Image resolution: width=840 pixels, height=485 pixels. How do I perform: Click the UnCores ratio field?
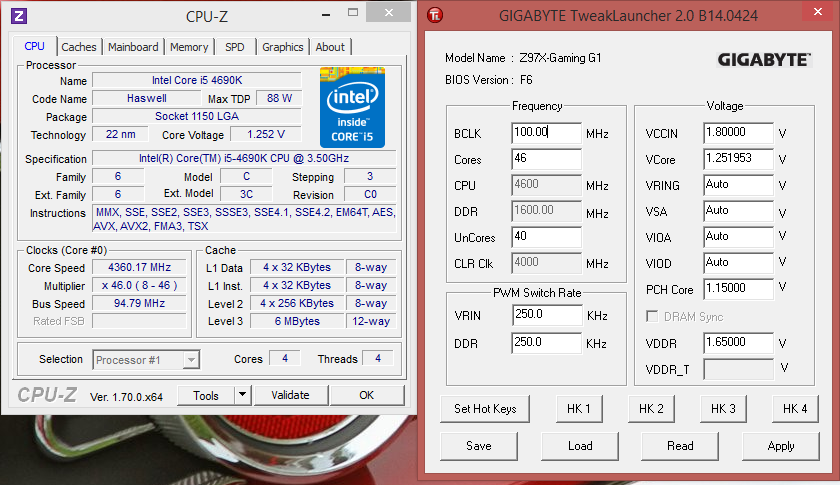(546, 237)
